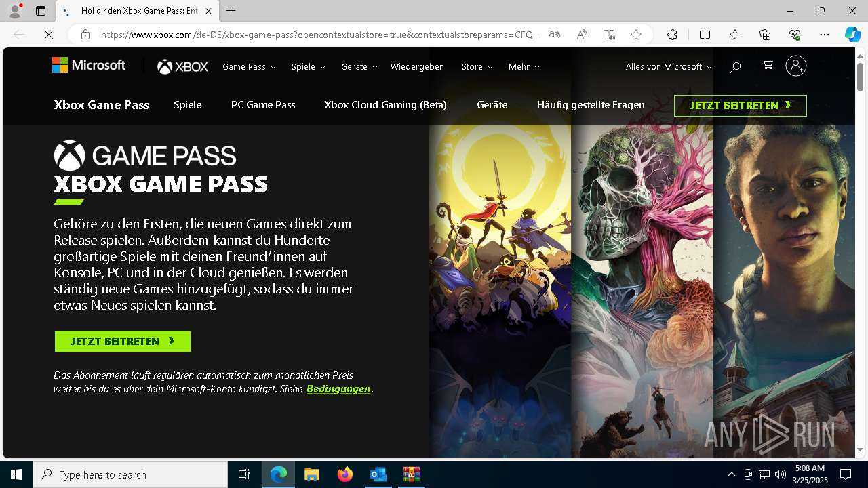Close the Xbox Game Pass browser tab
This screenshot has height=488, width=868.
point(208,11)
